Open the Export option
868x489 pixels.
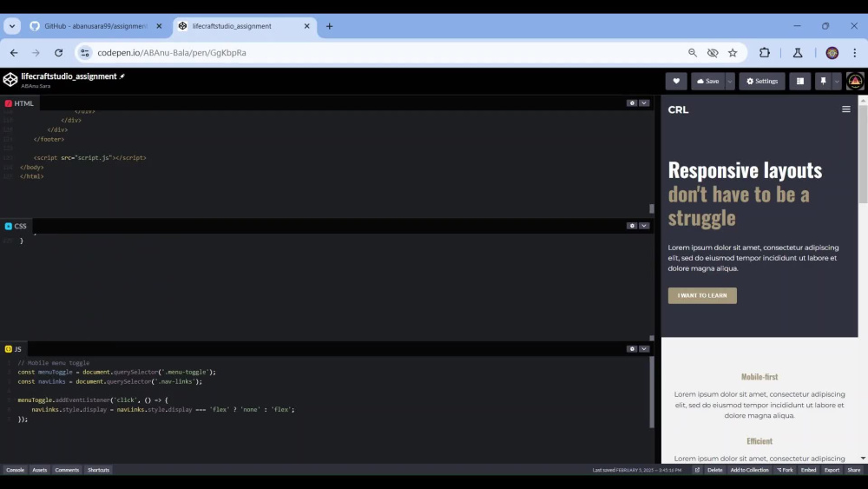tap(832, 470)
